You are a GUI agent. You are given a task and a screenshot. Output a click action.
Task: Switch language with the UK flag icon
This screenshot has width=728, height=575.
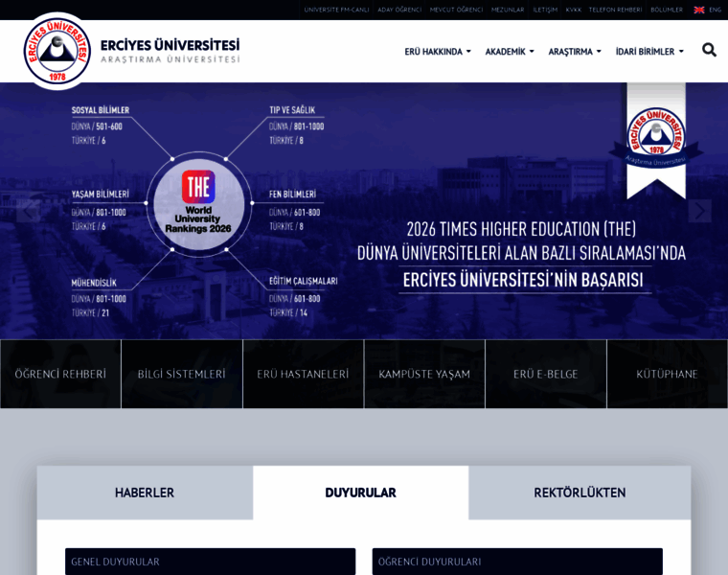(698, 10)
